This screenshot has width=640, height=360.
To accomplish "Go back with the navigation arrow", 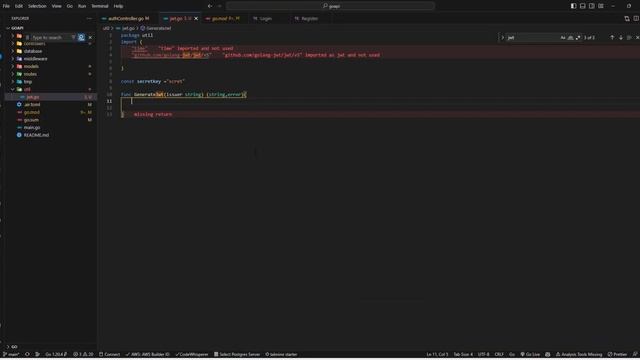I will point(210,6).
